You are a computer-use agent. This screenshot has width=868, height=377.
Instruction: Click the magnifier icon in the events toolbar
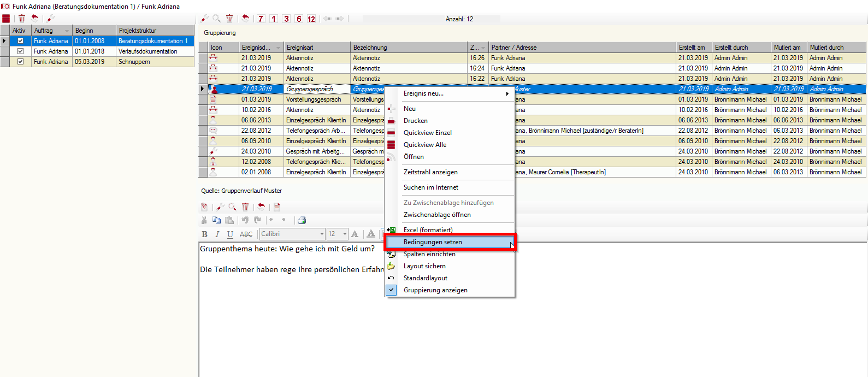click(217, 19)
